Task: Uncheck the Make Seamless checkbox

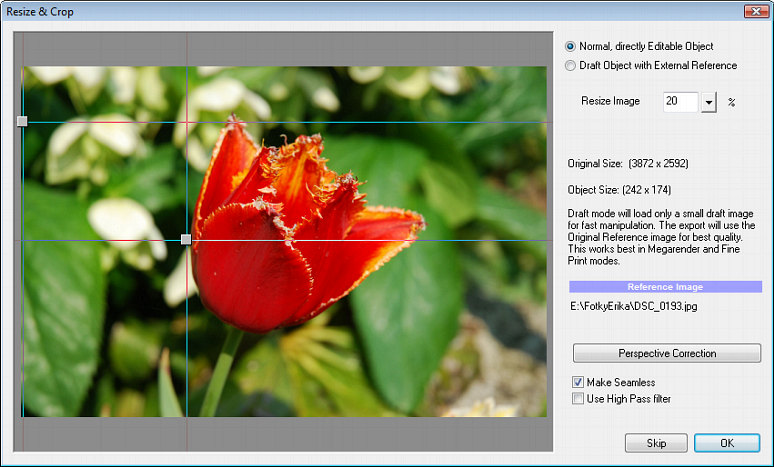Action: click(x=578, y=382)
